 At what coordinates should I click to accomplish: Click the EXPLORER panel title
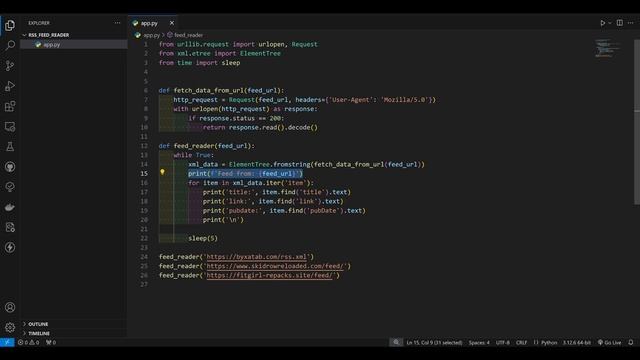pos(39,23)
